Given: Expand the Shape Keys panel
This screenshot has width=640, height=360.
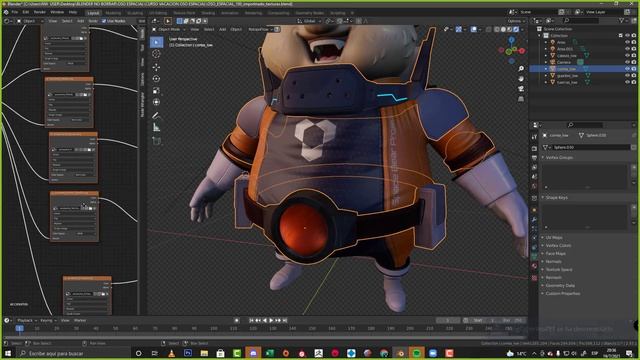Looking at the screenshot, I should click(557, 198).
